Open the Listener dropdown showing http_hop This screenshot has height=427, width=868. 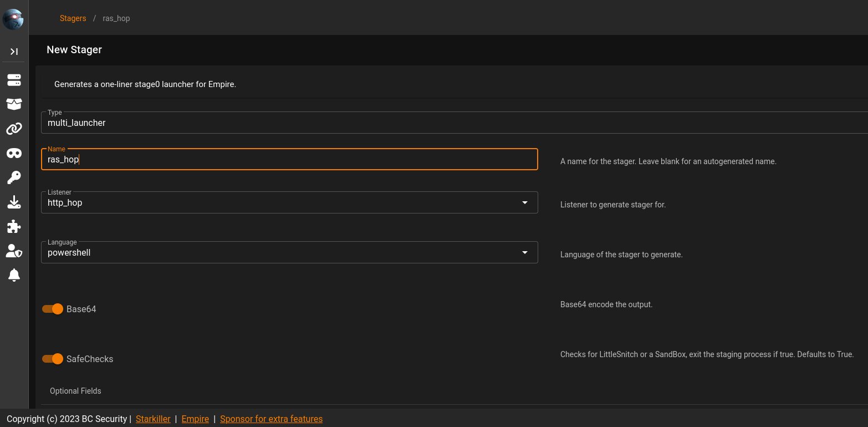coord(289,203)
